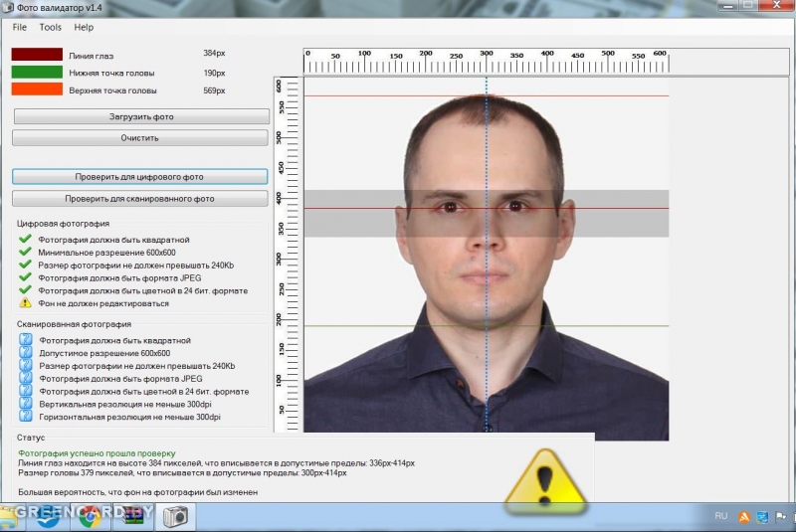Viewport: 796px width, 532px height.
Task: Open the Tools menu
Action: click(x=50, y=27)
